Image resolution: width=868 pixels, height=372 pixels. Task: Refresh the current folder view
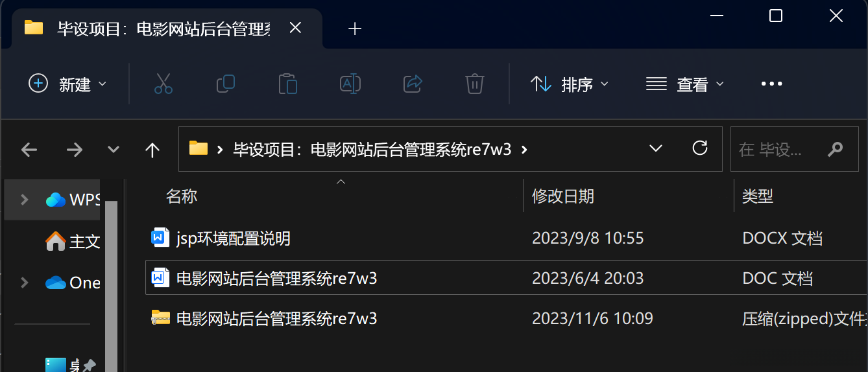(x=700, y=148)
